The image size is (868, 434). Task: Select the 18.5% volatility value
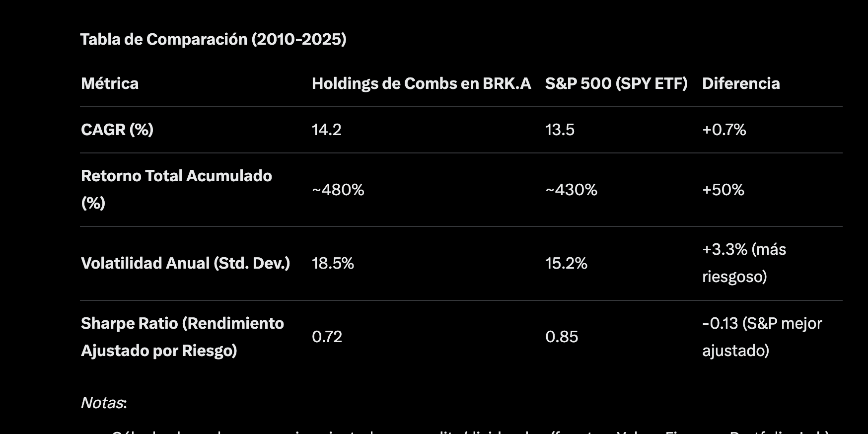coord(333,263)
